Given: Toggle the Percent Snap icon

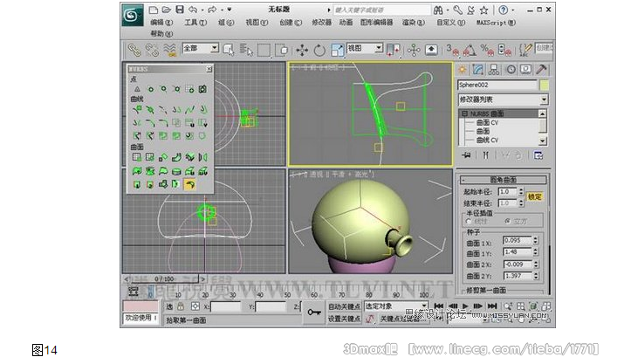Looking at the screenshot, I should 487,50.
